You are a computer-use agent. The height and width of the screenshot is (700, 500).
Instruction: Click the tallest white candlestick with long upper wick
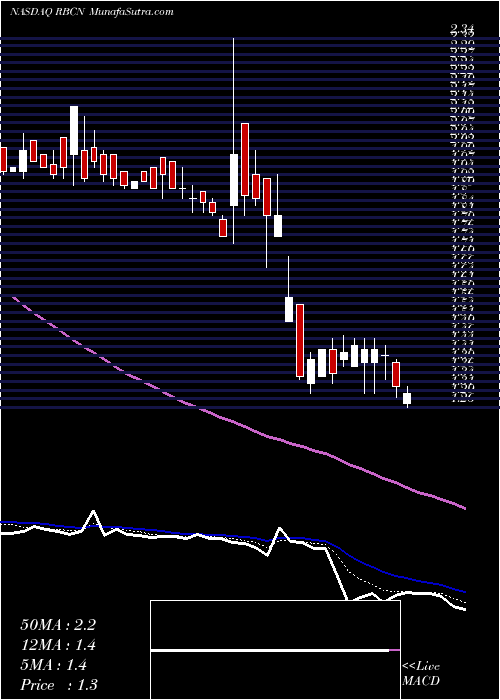point(233,141)
